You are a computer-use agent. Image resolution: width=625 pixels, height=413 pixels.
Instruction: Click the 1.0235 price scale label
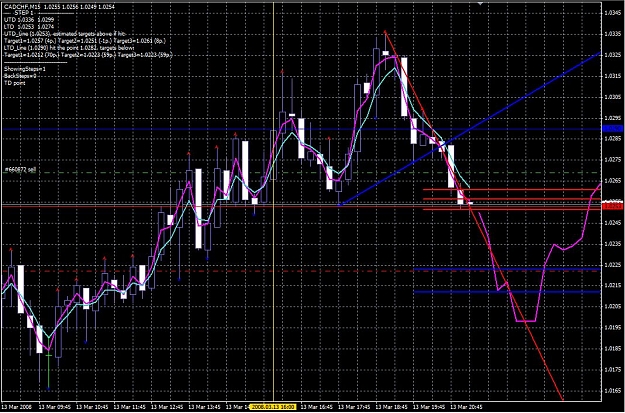click(613, 243)
